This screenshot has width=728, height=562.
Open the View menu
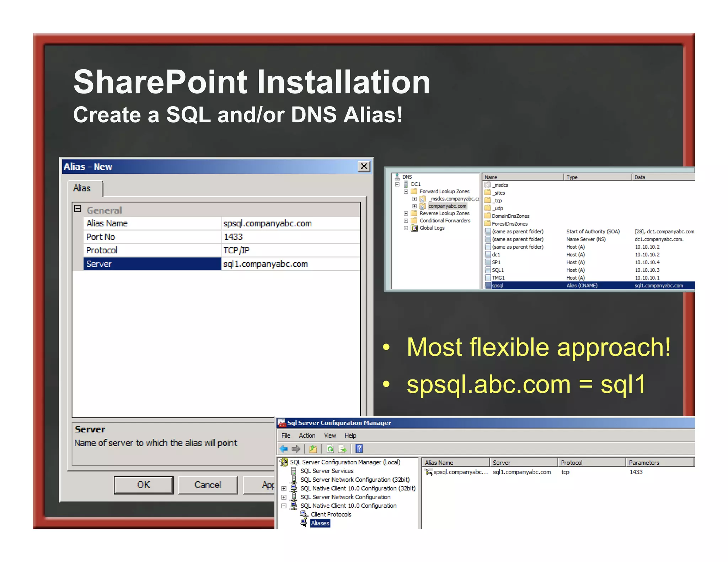pyautogui.click(x=330, y=436)
